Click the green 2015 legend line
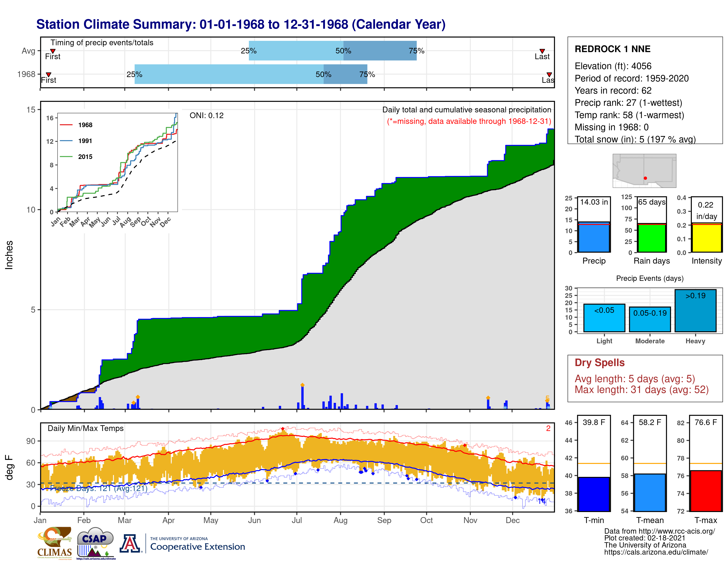 coord(66,157)
